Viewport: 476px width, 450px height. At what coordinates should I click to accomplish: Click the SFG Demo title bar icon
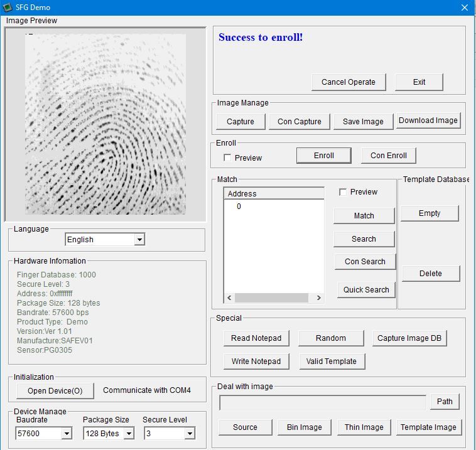tap(8, 8)
